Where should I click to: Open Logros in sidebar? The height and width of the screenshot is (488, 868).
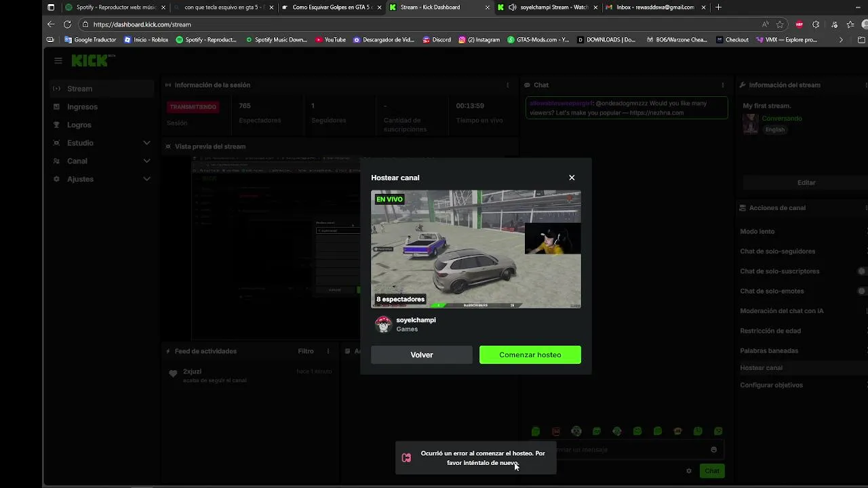pyautogui.click(x=102, y=125)
